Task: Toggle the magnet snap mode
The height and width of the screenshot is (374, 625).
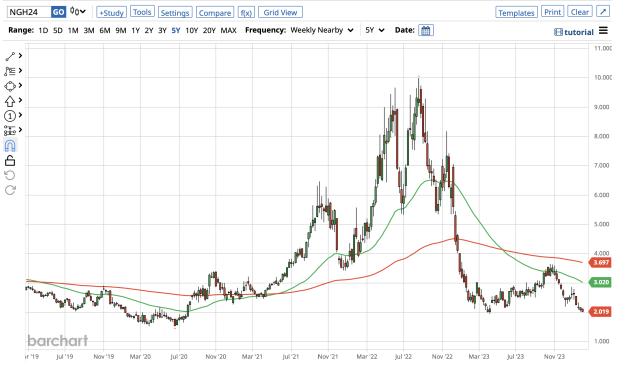Action: click(10, 146)
